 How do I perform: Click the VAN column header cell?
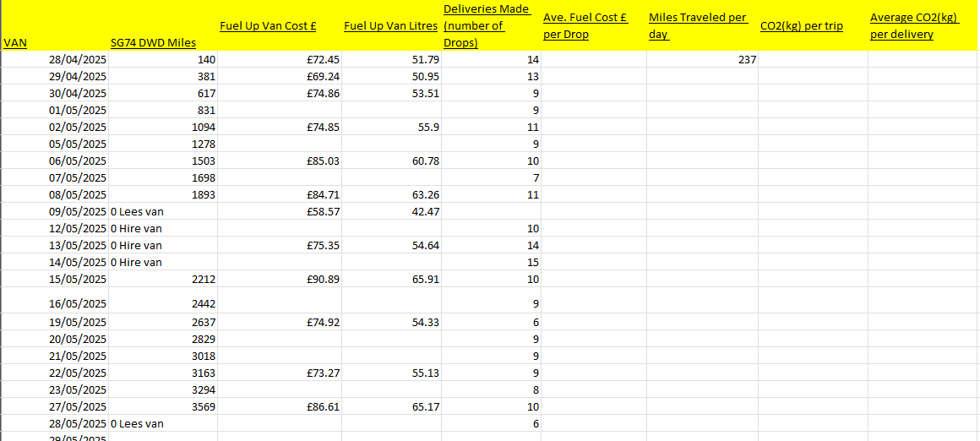click(15, 42)
